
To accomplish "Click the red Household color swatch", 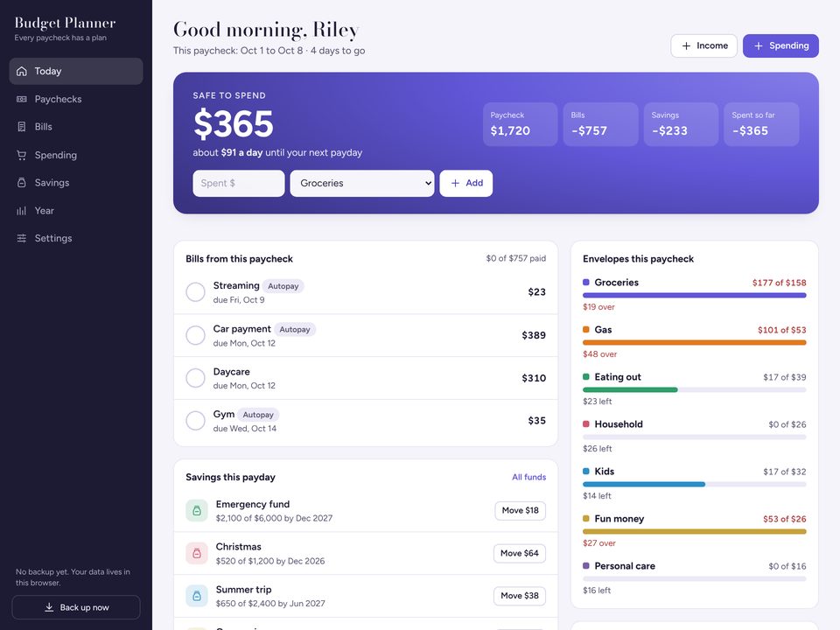I will 586,423.
